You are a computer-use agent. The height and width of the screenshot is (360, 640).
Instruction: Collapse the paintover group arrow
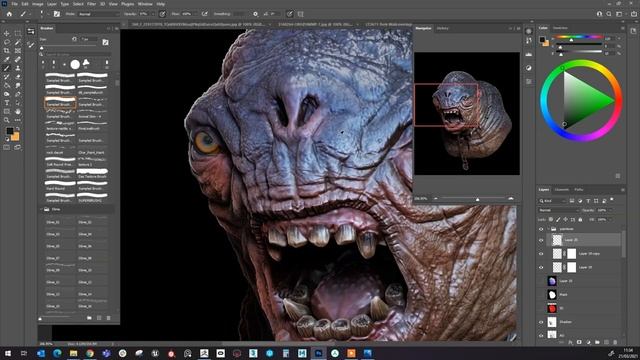tap(548, 229)
